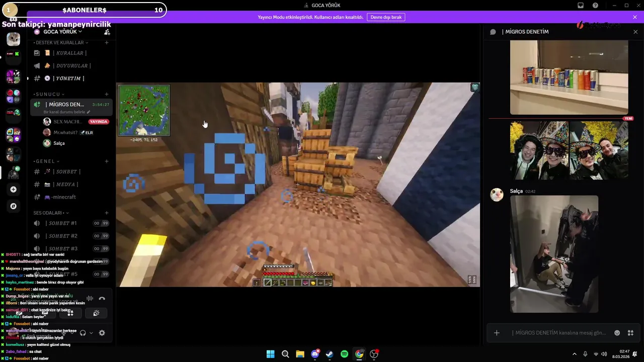This screenshot has width=644, height=362.
Task: Open the -minecraft text channel
Action: click(70, 197)
